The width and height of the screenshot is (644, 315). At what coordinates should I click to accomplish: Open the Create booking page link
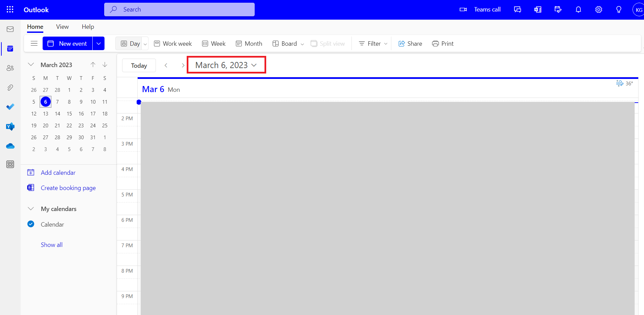[68, 188]
